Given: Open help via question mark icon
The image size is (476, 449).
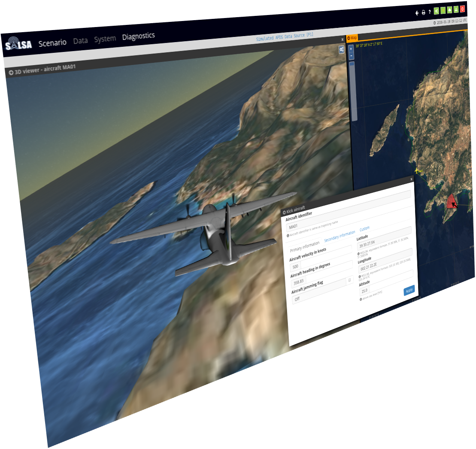Looking at the screenshot, I should (x=430, y=12).
